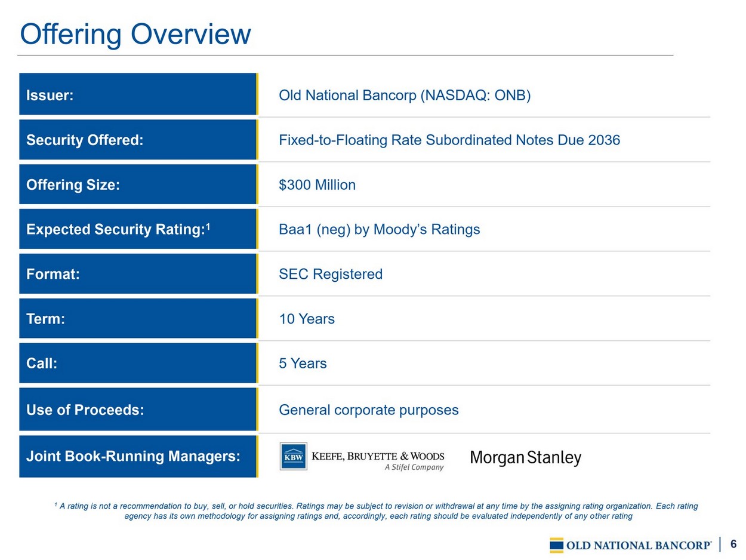Click the "10 Years" term value
746x560 pixels.
tap(307, 319)
